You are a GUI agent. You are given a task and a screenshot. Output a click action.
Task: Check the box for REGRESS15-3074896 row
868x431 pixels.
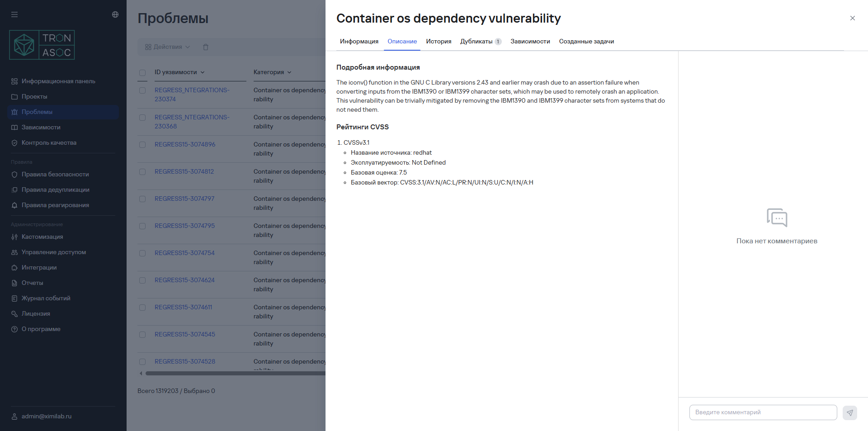click(142, 145)
